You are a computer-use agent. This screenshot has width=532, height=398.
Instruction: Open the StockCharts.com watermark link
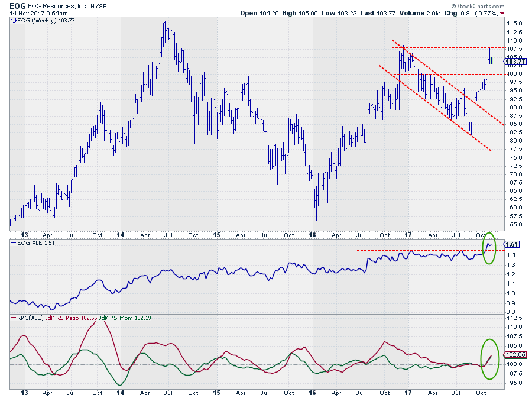coord(498,5)
